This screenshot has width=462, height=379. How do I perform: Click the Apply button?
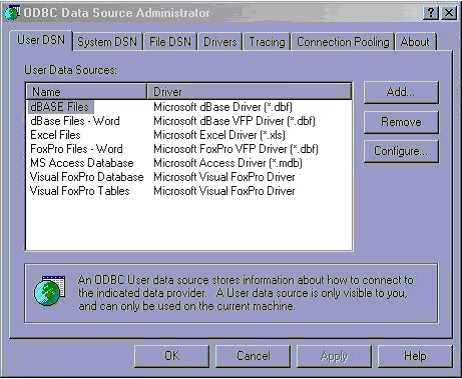click(334, 356)
